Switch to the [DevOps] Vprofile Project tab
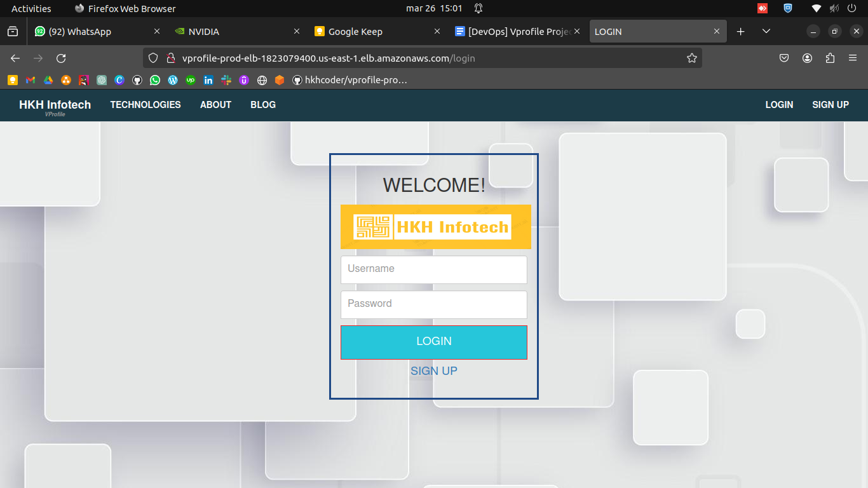 [x=517, y=31]
